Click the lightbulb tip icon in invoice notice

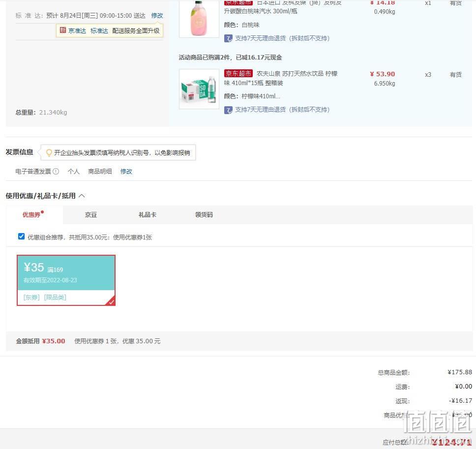(49, 153)
